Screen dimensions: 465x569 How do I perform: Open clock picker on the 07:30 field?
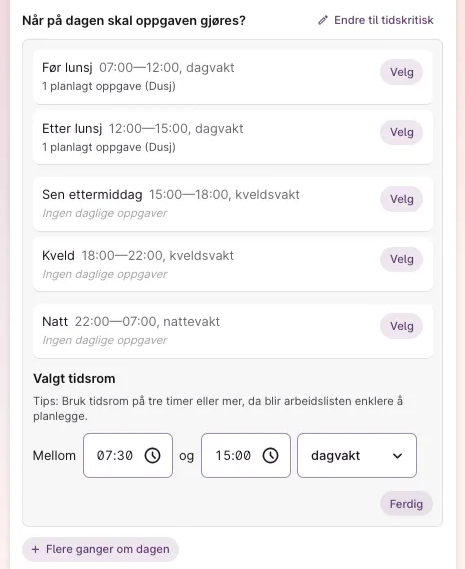[x=152, y=455]
